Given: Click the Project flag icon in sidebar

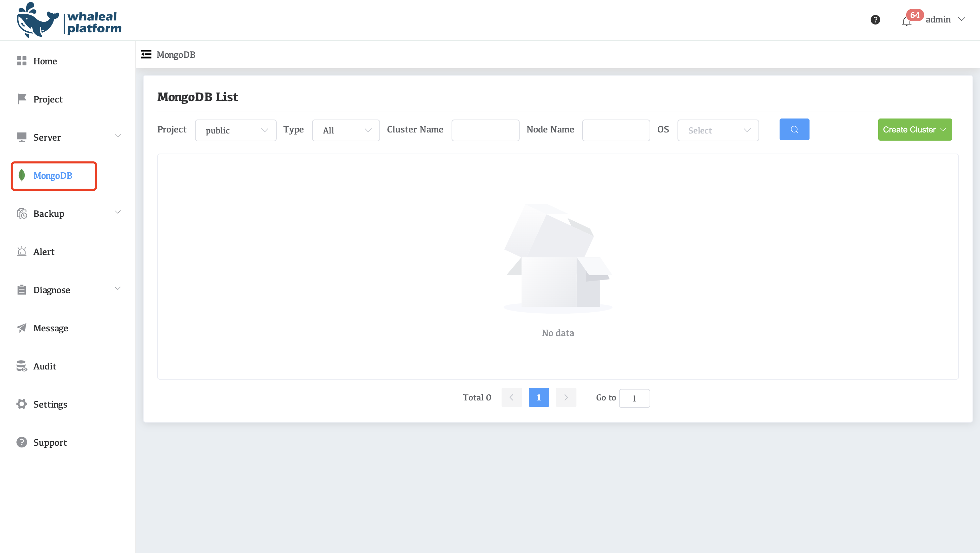Looking at the screenshot, I should (x=22, y=99).
